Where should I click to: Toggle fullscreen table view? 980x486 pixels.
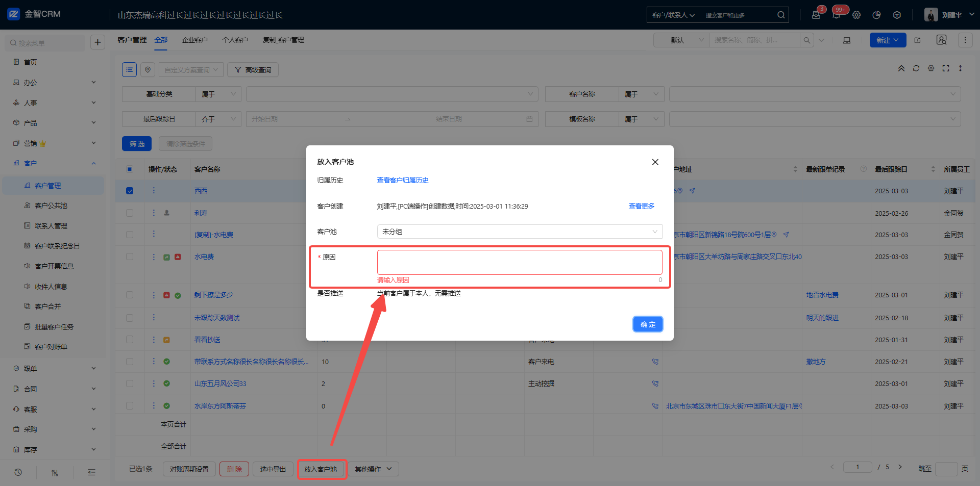point(946,68)
